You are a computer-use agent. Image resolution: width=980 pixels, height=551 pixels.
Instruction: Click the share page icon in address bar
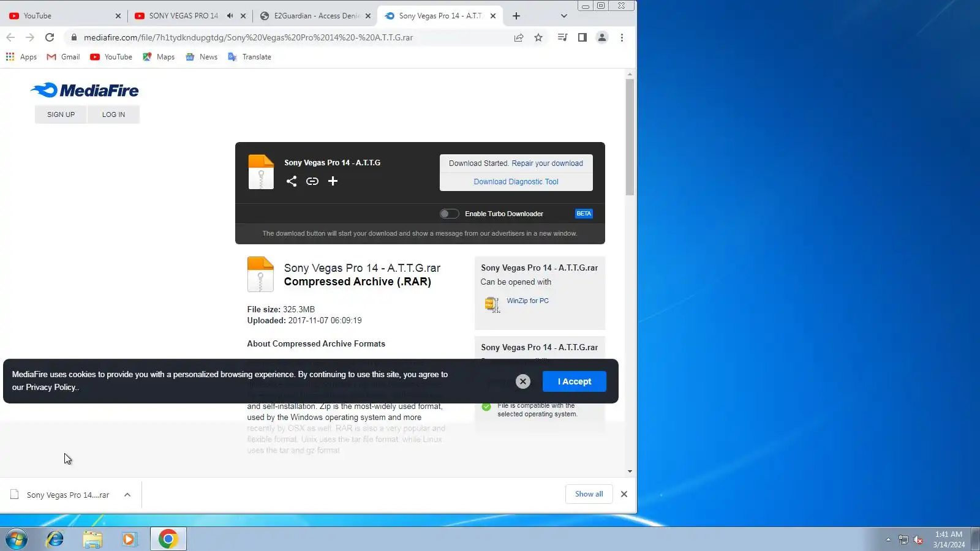(519, 37)
